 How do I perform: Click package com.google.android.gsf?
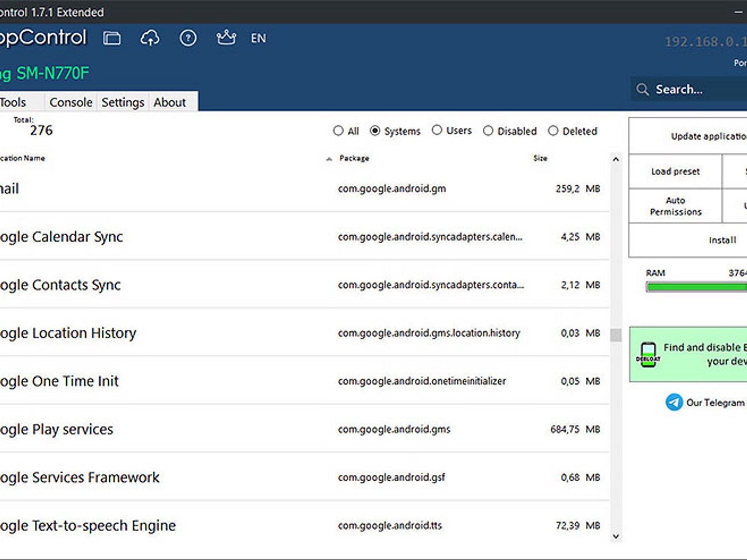click(x=391, y=477)
